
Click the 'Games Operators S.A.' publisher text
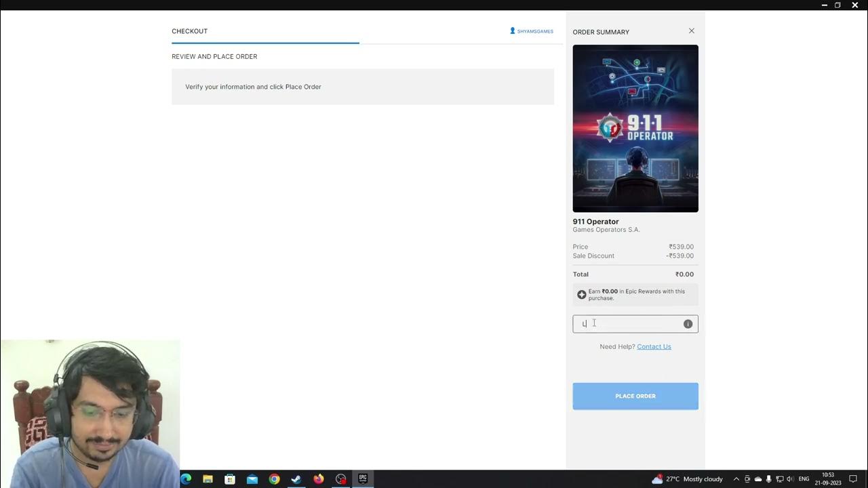click(606, 230)
